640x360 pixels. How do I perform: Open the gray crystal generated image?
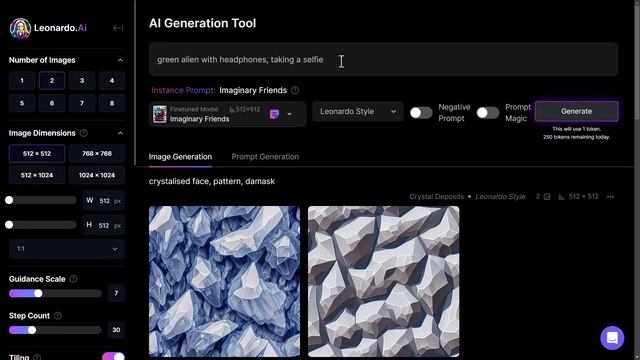pyautogui.click(x=383, y=281)
